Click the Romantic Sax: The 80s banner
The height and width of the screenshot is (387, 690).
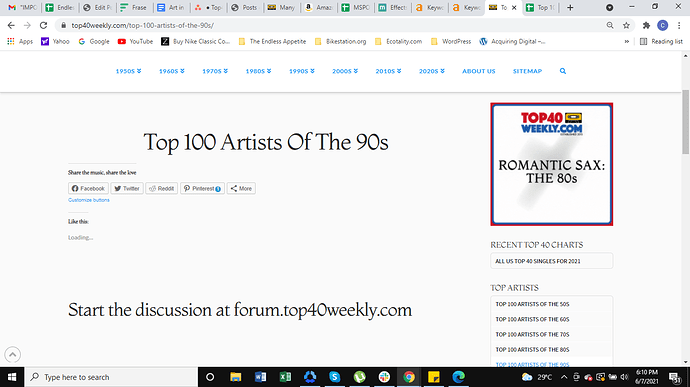pyautogui.click(x=551, y=164)
